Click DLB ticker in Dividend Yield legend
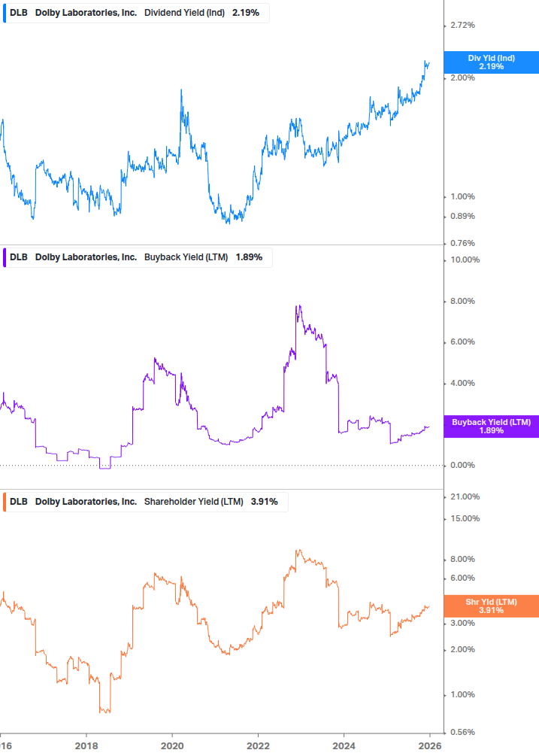This screenshot has height=756, width=539. [x=19, y=13]
